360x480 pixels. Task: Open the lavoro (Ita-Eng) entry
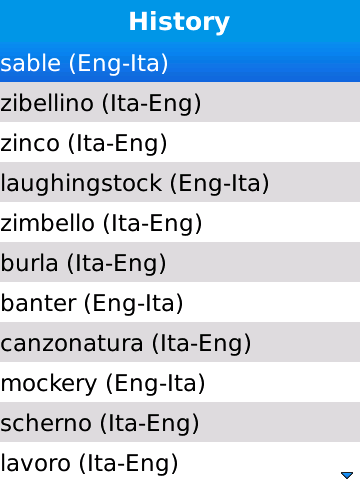180,461
